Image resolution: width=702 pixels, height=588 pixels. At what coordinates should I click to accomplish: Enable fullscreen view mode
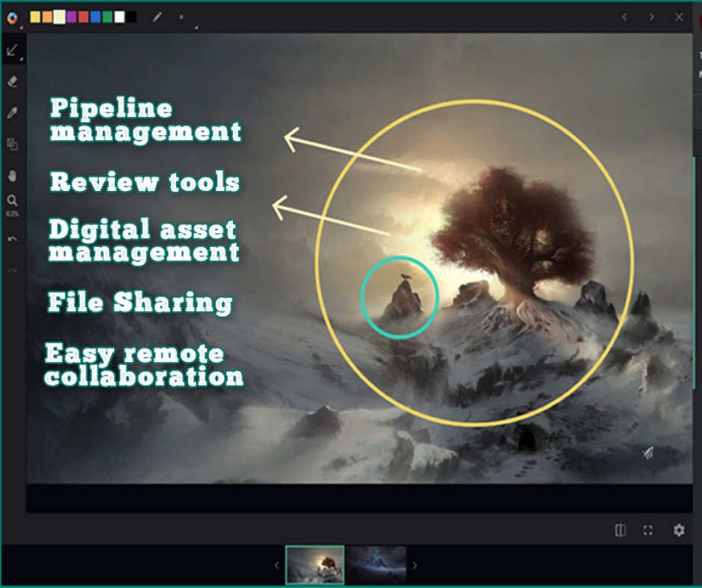pyautogui.click(x=647, y=530)
